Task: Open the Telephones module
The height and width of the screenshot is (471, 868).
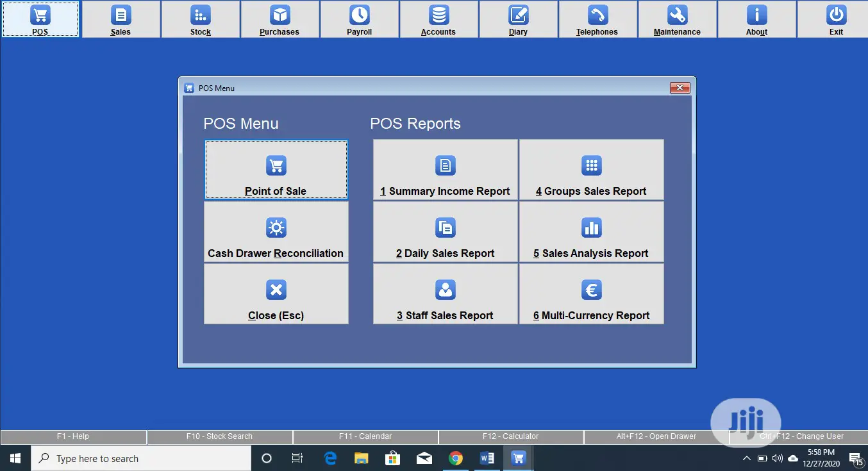Action: [597, 19]
